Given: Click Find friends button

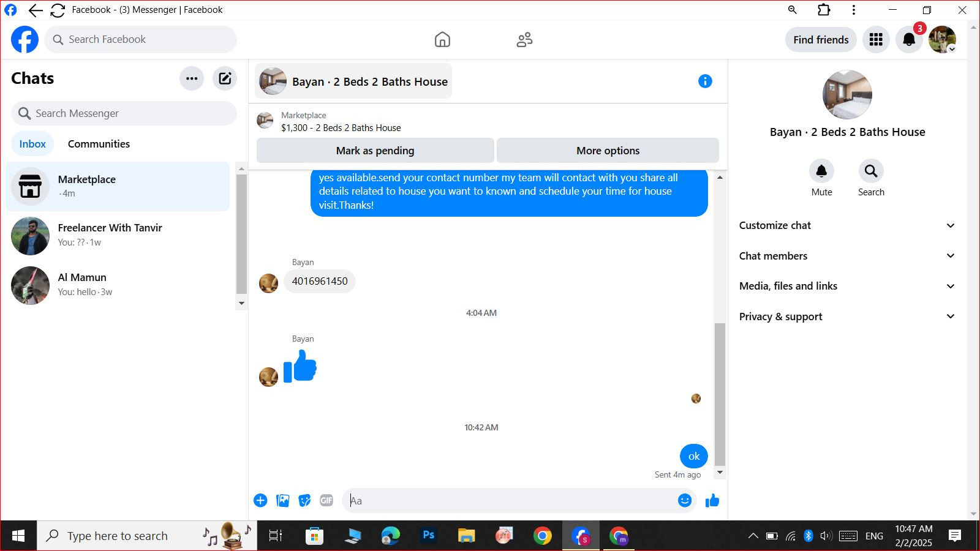Looking at the screenshot, I should [821, 40].
